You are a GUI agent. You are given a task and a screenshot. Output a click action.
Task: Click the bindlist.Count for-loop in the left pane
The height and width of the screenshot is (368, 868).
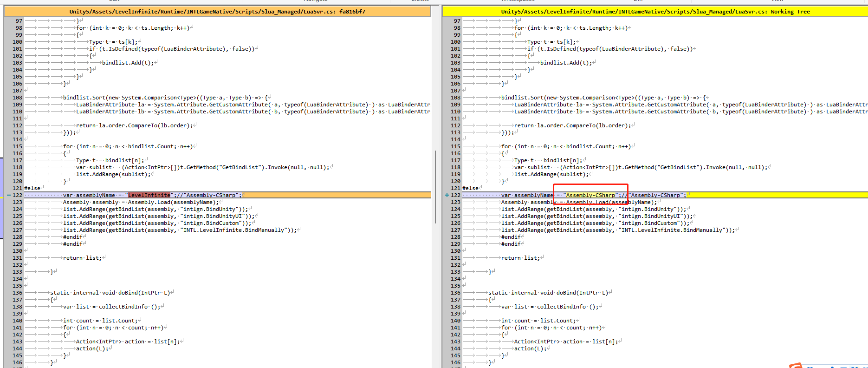click(x=128, y=146)
